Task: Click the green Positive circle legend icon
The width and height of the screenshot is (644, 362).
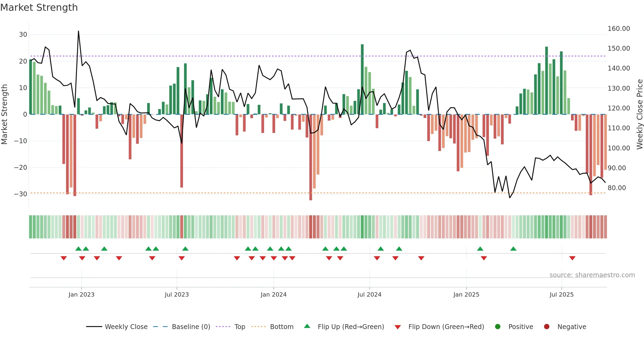Action: pos(498,327)
